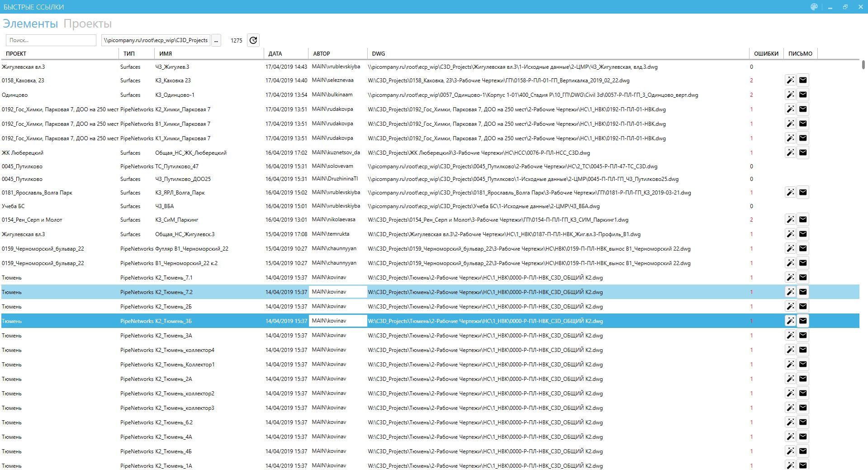Viewport: 868px width, 470px height.
Task: Click fix wand icon for К3_Каховка 23
Action: click(790, 80)
